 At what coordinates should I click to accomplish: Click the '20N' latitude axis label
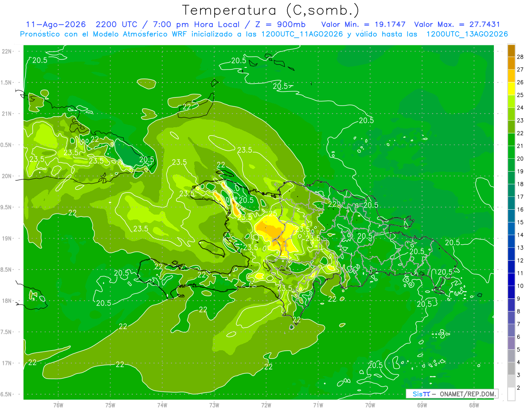pyautogui.click(x=8, y=176)
